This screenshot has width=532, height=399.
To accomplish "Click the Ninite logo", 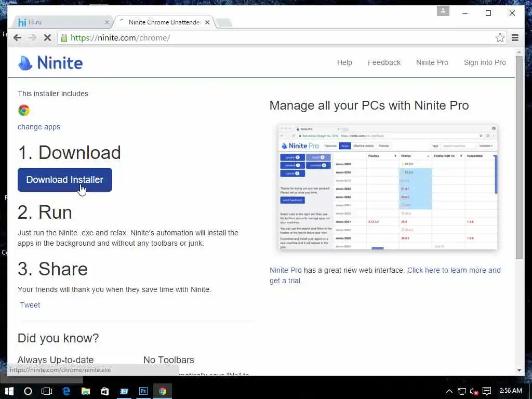I will click(50, 63).
